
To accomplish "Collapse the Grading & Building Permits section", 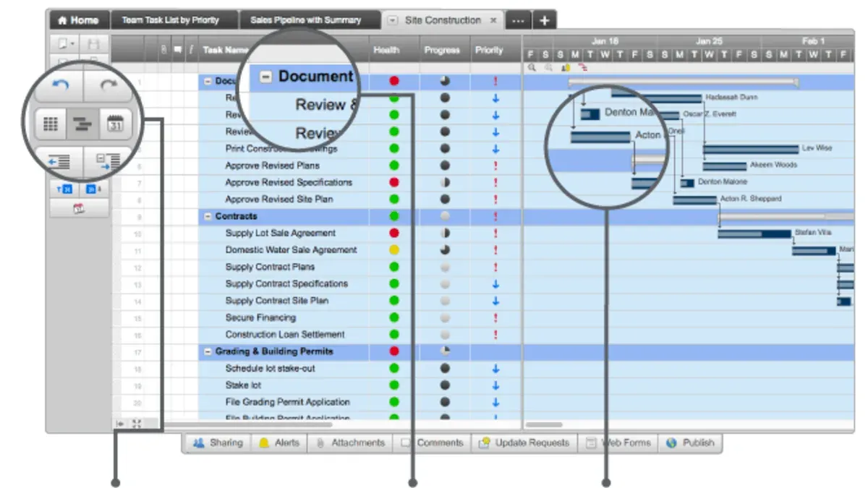I will coord(208,351).
